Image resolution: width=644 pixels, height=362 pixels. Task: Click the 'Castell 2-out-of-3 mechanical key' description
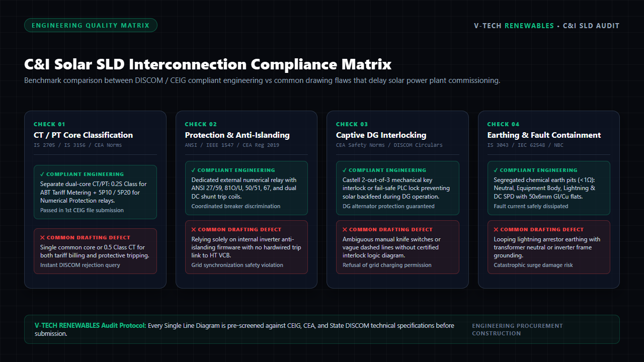click(396, 188)
